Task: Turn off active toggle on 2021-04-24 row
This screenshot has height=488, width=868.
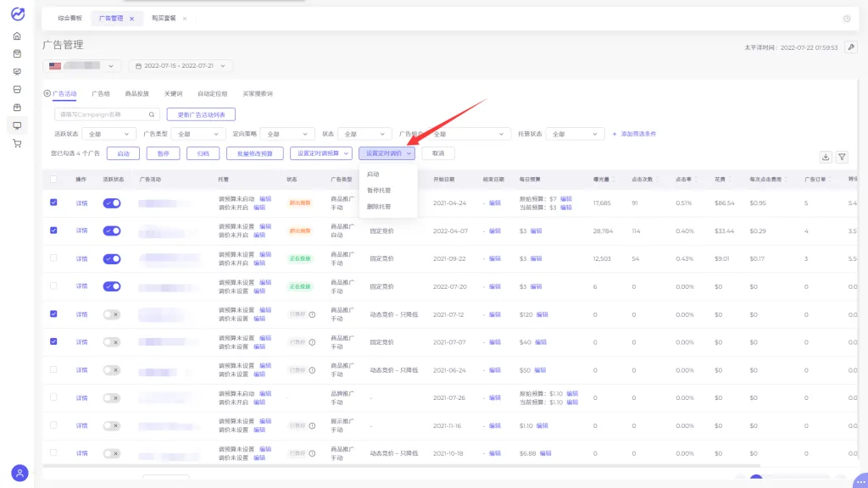Action: coord(112,203)
